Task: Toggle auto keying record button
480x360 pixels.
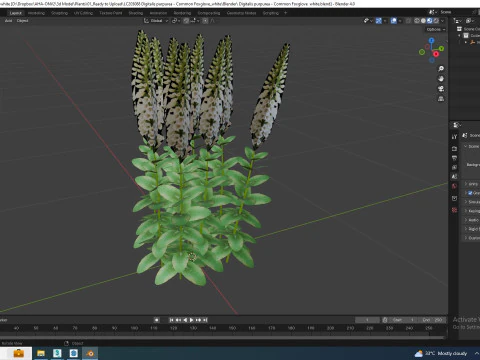Action: point(156,320)
